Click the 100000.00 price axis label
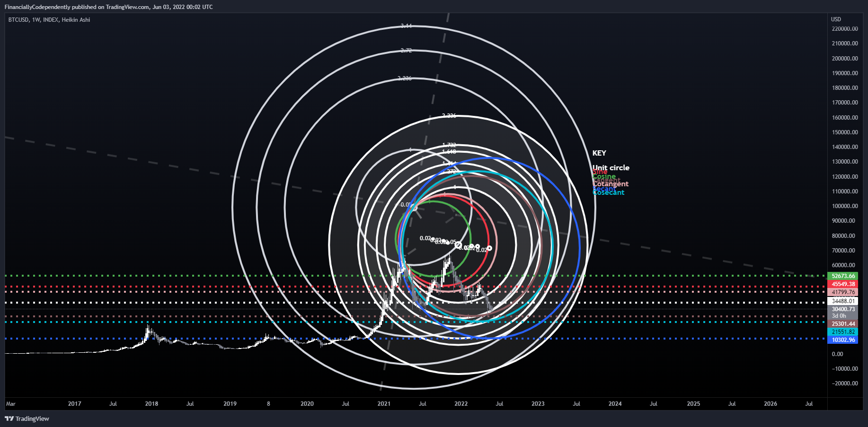Image resolution: width=868 pixels, height=427 pixels. [845, 206]
